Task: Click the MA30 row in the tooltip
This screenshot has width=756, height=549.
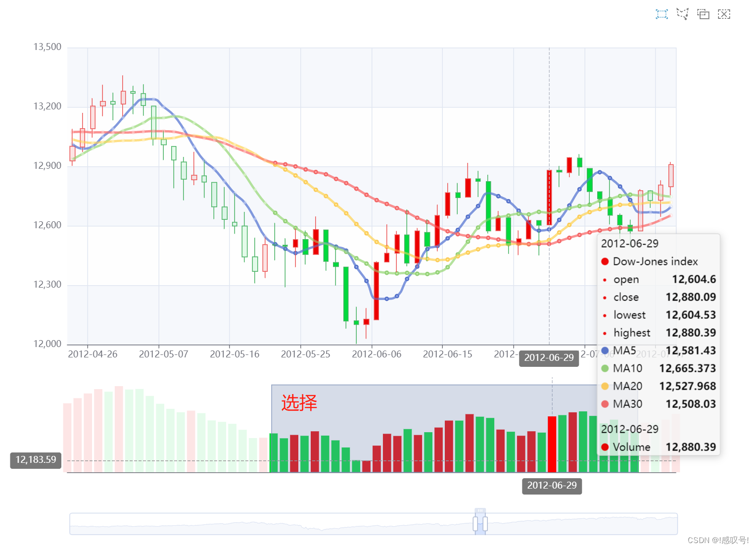Action: tap(659, 404)
